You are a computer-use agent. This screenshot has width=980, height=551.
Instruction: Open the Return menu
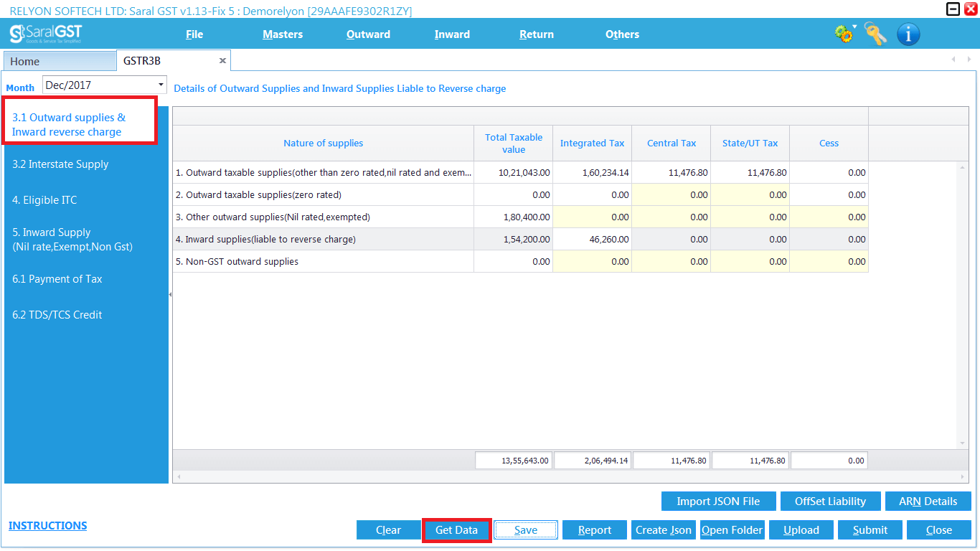tap(537, 34)
